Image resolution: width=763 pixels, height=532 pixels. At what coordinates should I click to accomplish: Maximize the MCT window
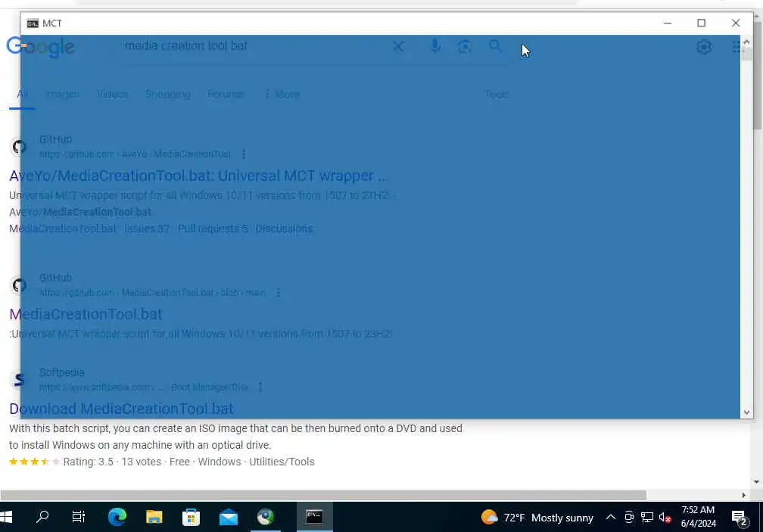click(701, 23)
